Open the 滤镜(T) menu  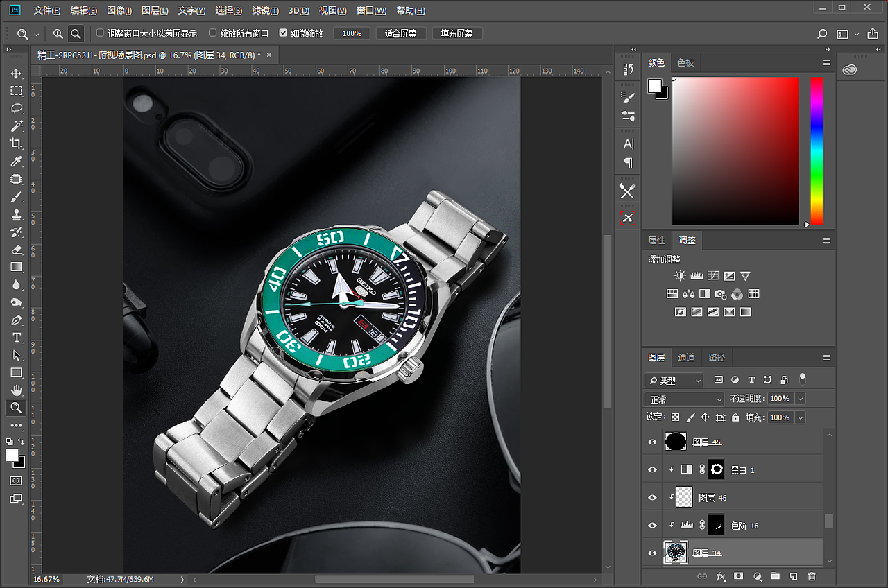pos(265,10)
